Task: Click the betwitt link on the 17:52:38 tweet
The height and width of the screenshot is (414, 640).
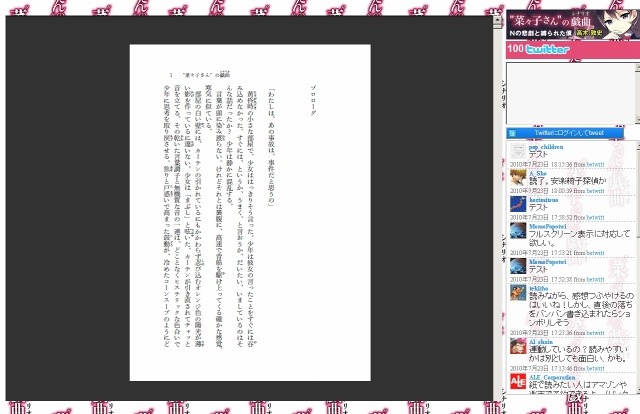Action: (595, 280)
